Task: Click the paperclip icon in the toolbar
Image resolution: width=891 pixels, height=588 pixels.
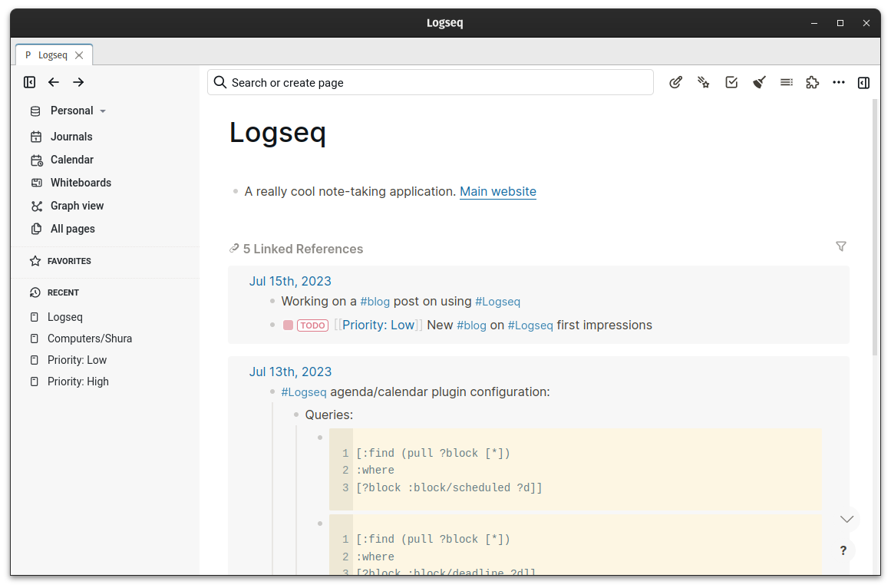Action: (675, 83)
